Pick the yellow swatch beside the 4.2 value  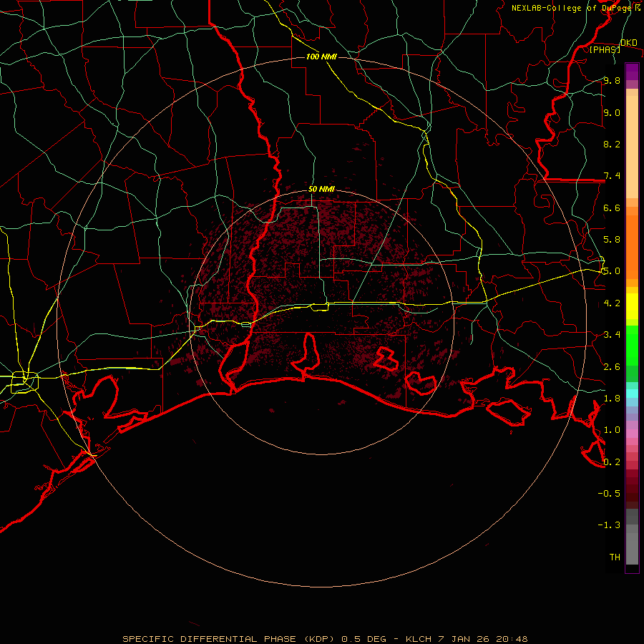[632, 306]
